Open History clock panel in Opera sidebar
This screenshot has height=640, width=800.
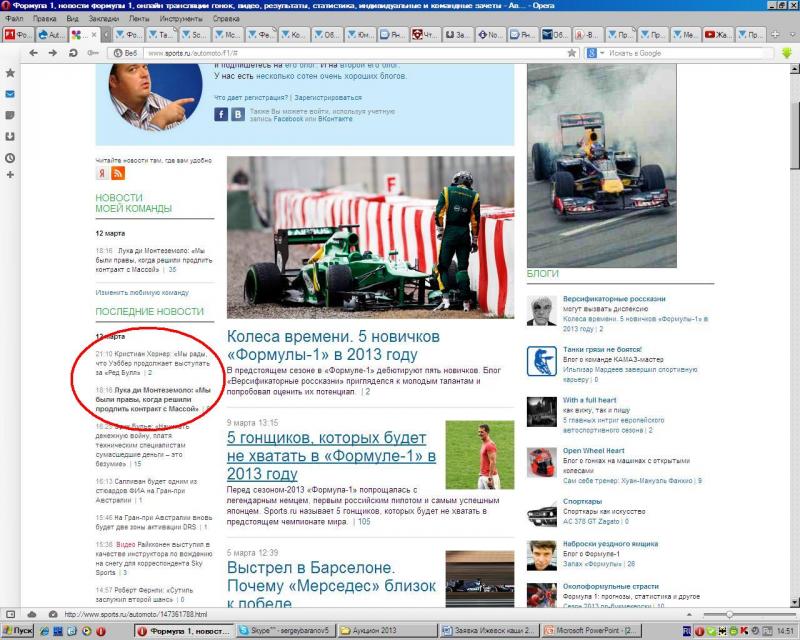pyautogui.click(x=10, y=158)
